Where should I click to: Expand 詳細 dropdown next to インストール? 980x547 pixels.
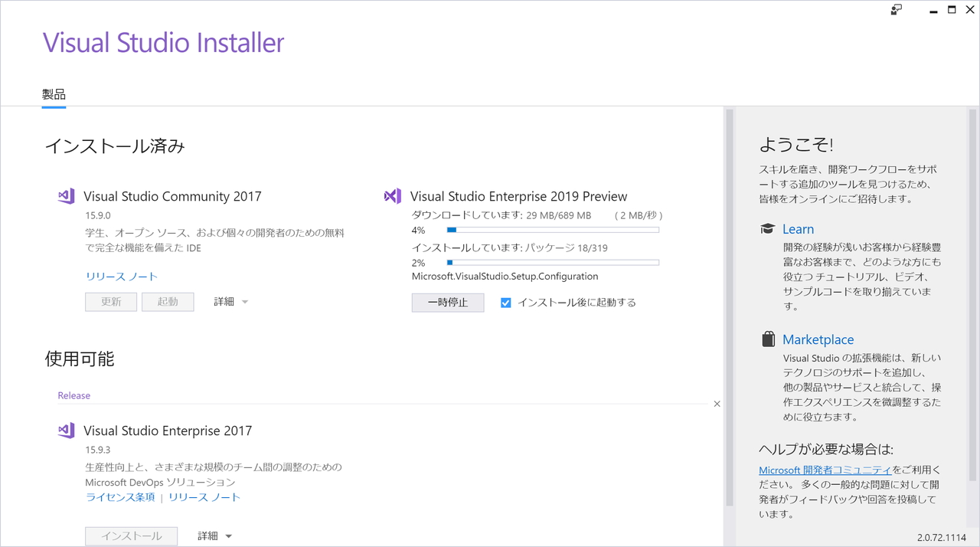[x=213, y=536]
